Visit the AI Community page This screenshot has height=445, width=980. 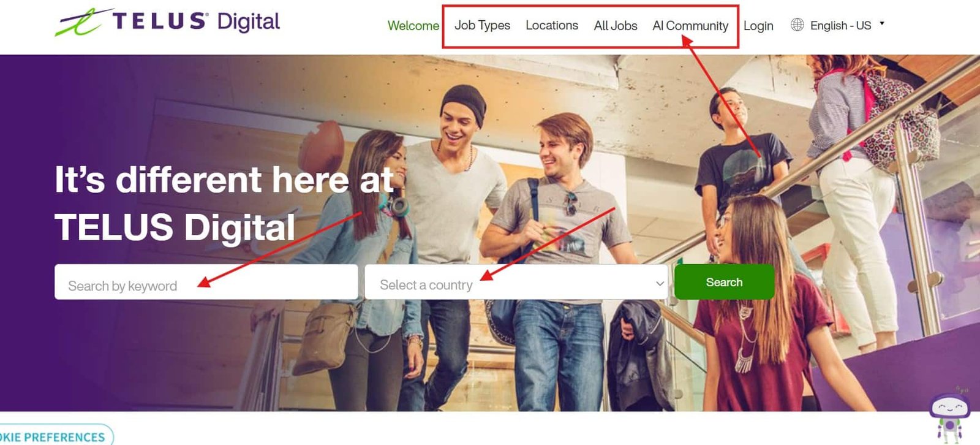click(690, 26)
